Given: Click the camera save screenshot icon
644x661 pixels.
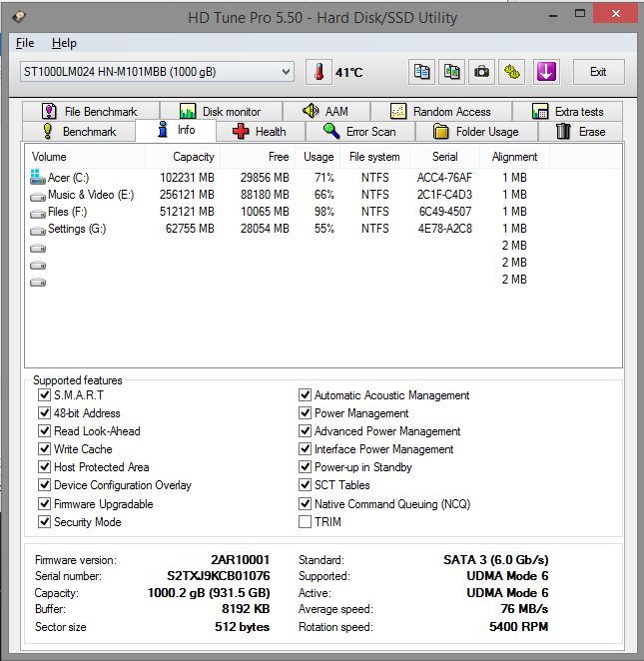Looking at the screenshot, I should [481, 72].
